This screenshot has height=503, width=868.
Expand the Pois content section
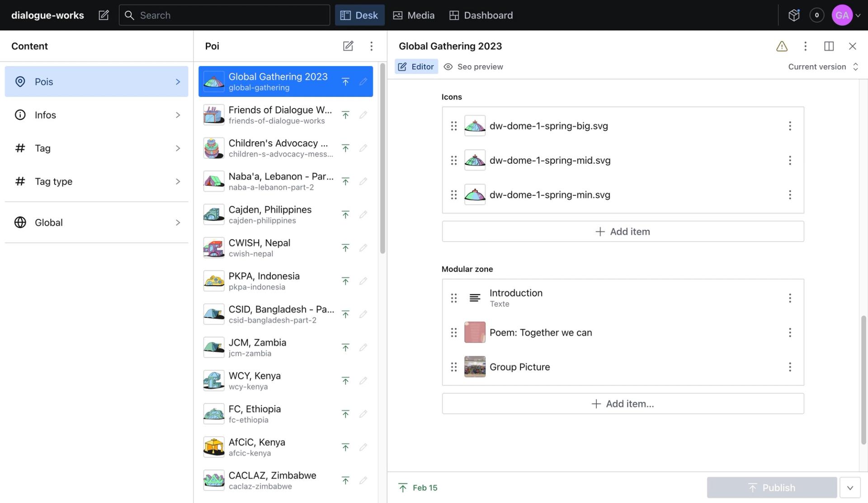pos(96,81)
